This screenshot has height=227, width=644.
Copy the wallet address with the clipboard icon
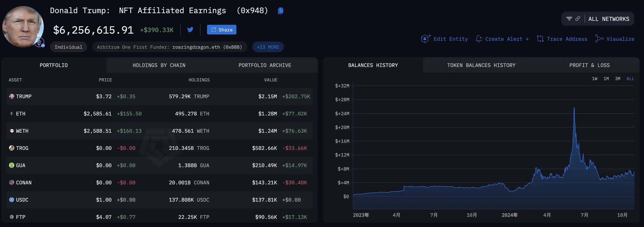(281, 11)
